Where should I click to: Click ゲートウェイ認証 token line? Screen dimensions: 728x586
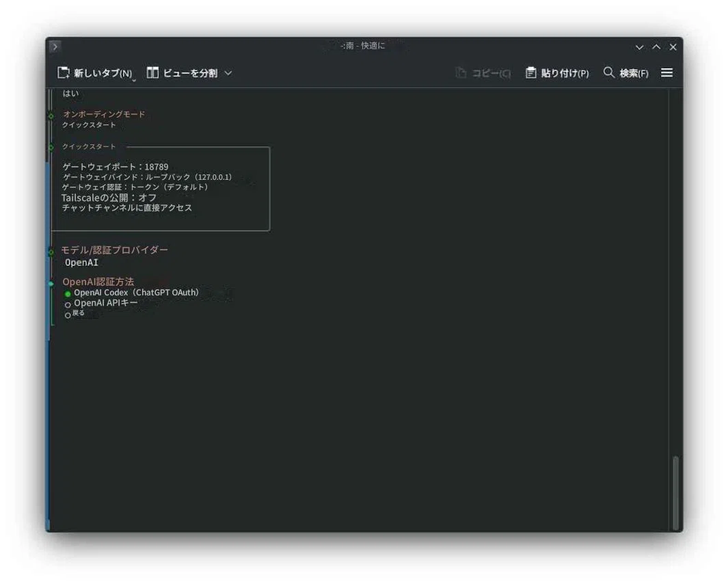(135, 187)
